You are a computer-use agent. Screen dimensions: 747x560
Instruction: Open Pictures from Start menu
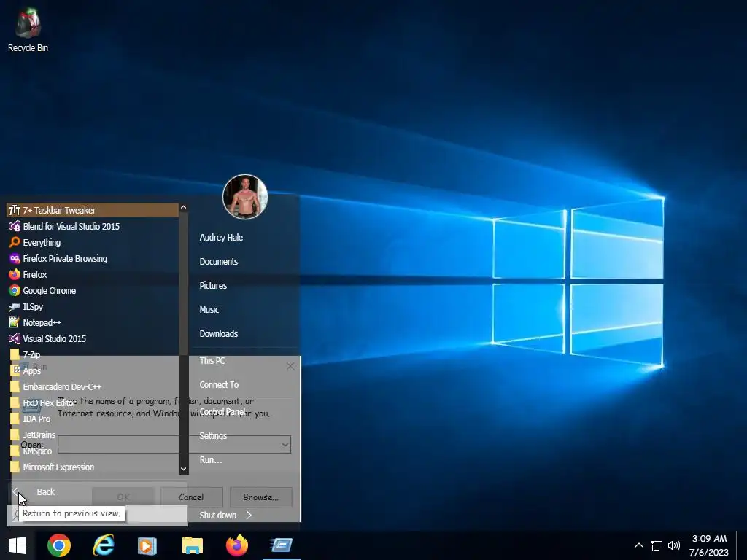click(x=213, y=285)
